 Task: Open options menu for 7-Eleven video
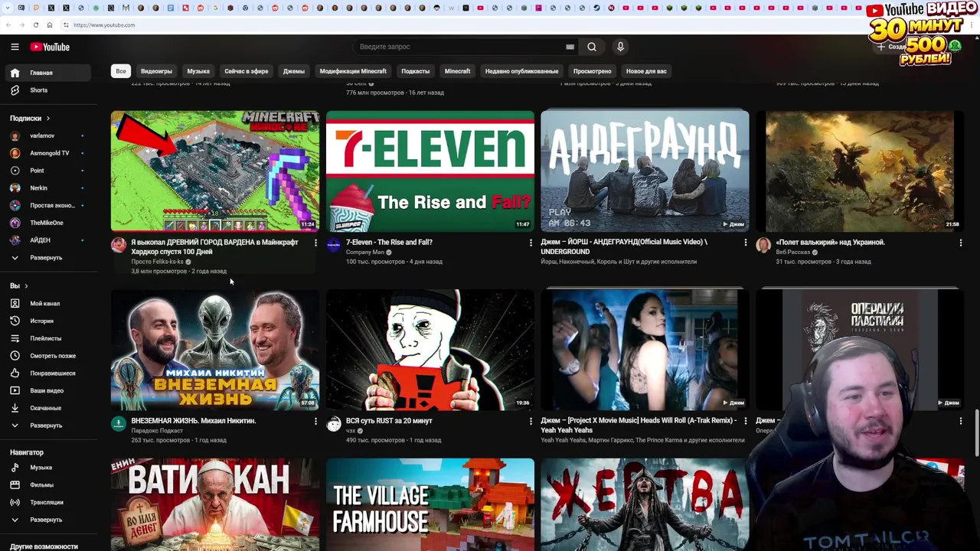click(531, 243)
